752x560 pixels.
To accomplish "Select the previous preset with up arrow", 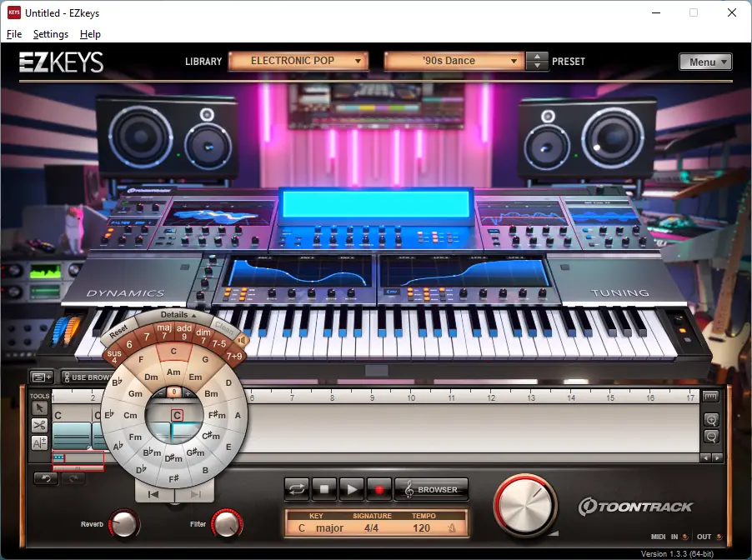I will [x=537, y=57].
